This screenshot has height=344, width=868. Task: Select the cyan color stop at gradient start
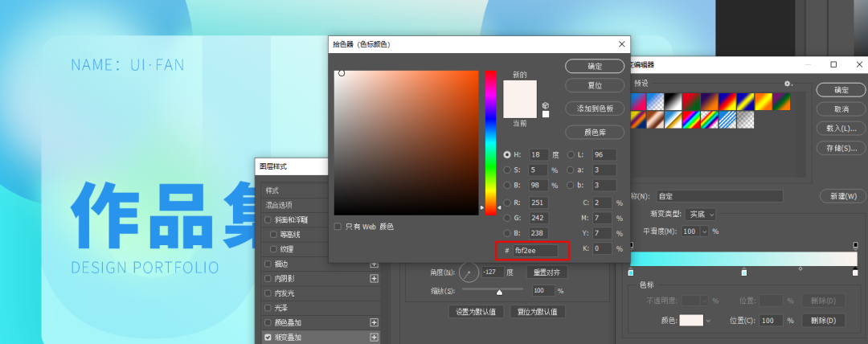coord(631,272)
